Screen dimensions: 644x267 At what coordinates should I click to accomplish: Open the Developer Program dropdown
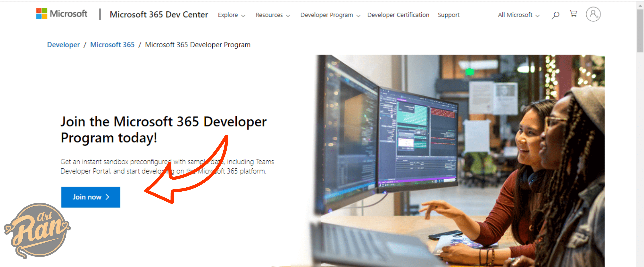pyautogui.click(x=330, y=15)
